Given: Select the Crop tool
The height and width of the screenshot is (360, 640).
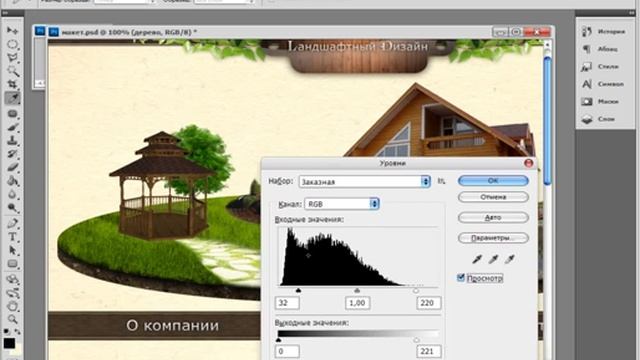Looking at the screenshot, I should point(12,84).
